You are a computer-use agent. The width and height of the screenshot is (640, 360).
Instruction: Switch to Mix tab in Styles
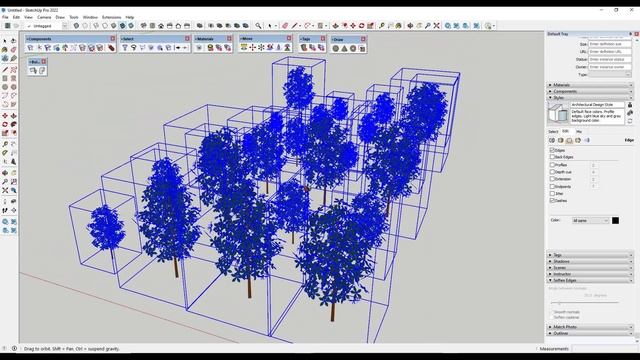pos(579,132)
